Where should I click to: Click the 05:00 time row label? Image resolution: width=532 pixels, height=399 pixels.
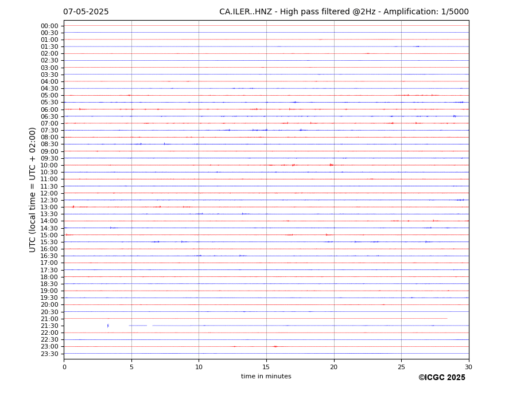(x=49, y=96)
